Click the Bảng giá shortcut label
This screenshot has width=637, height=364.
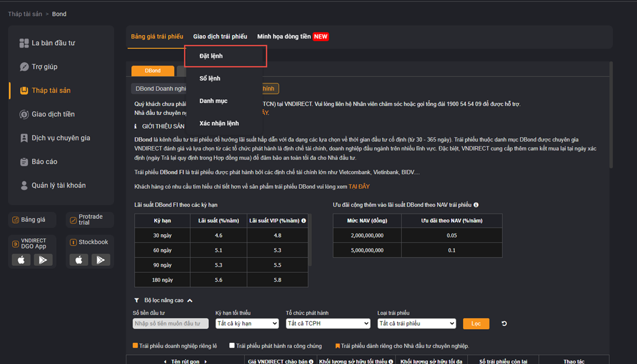tap(33, 220)
